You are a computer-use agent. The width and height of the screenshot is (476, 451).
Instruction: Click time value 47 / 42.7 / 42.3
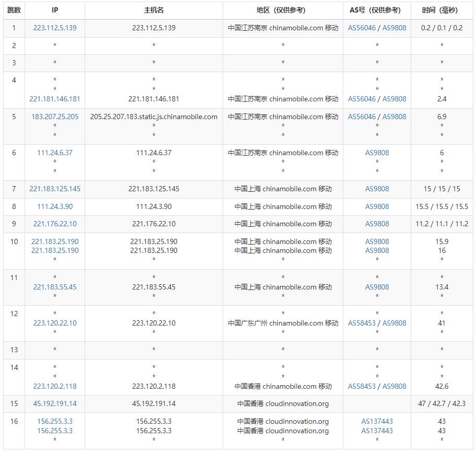(442, 403)
